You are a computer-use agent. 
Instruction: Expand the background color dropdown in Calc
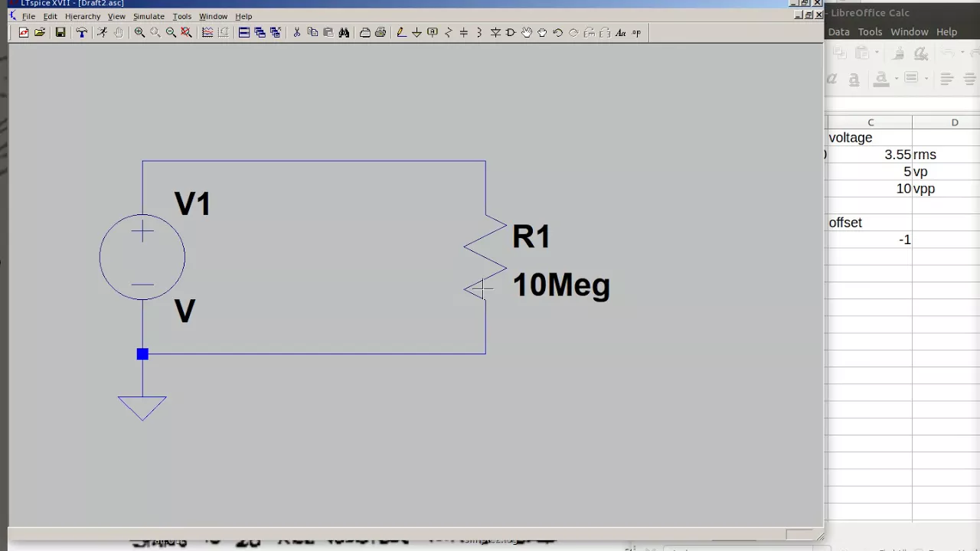click(x=926, y=78)
